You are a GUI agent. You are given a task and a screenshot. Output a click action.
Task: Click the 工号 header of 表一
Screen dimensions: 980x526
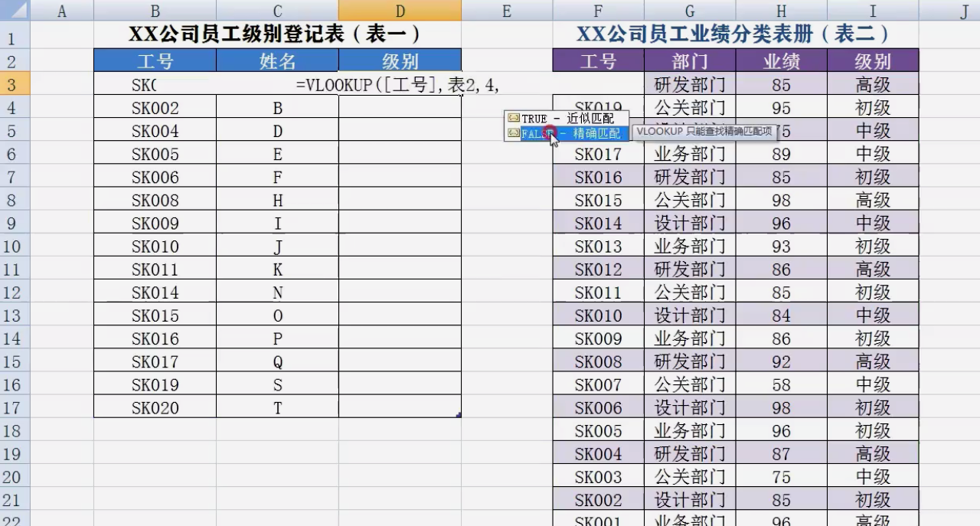tap(155, 60)
